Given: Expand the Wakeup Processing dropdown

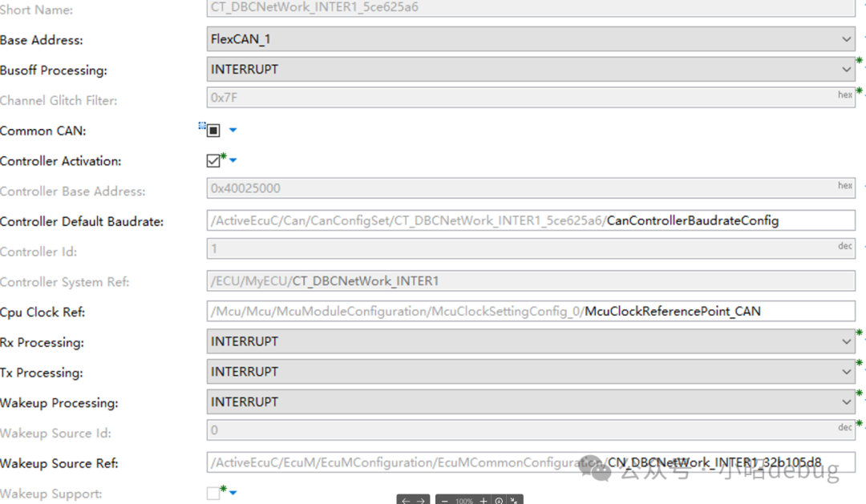Looking at the screenshot, I should pyautogui.click(x=531, y=402).
